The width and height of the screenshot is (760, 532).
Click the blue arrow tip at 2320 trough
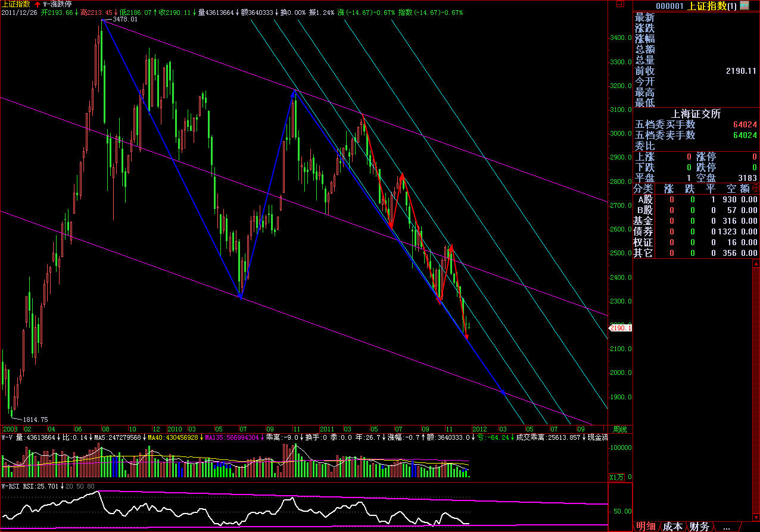point(240,294)
